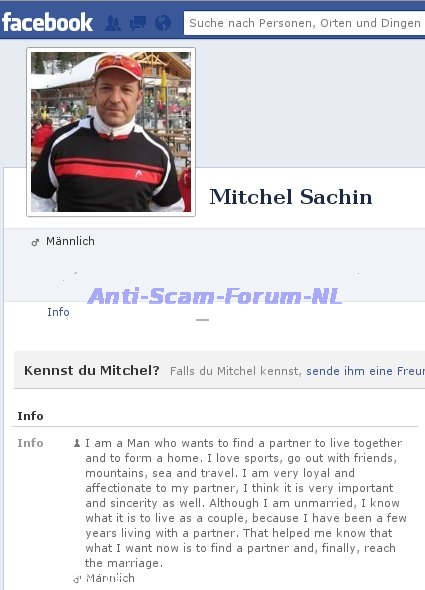Open the friend requests icon
The image size is (425, 590).
click(x=113, y=23)
